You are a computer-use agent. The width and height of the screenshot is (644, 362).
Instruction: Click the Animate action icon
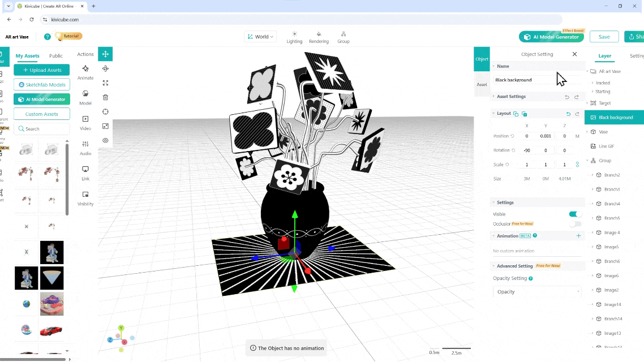tap(85, 72)
